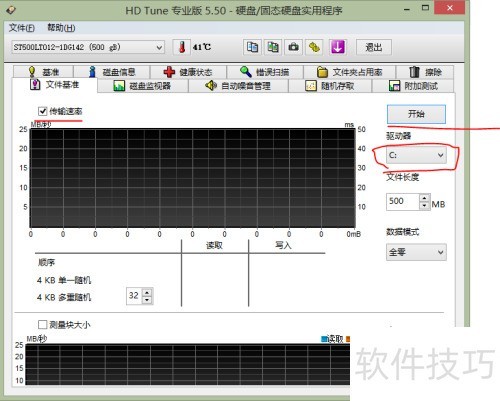The height and width of the screenshot is (401, 500).
Task: Click the file length 500 input field
Action: point(402,201)
